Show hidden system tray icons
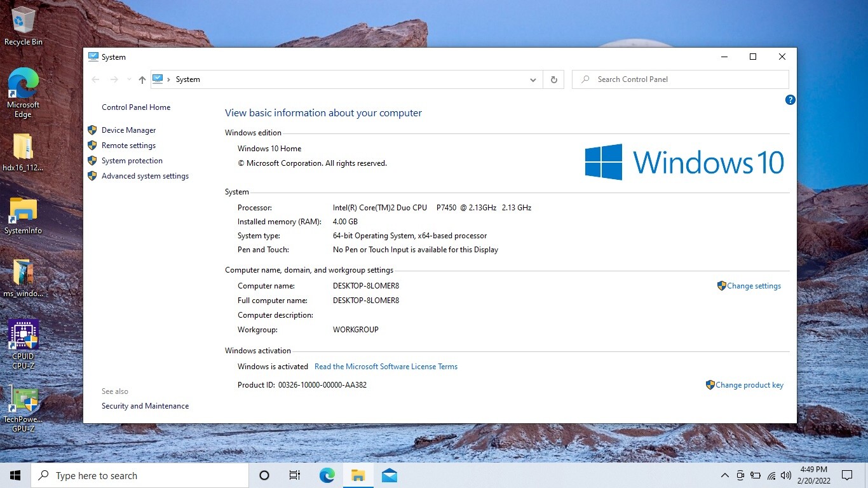Screen dimensions: 868x488 (x=724, y=475)
